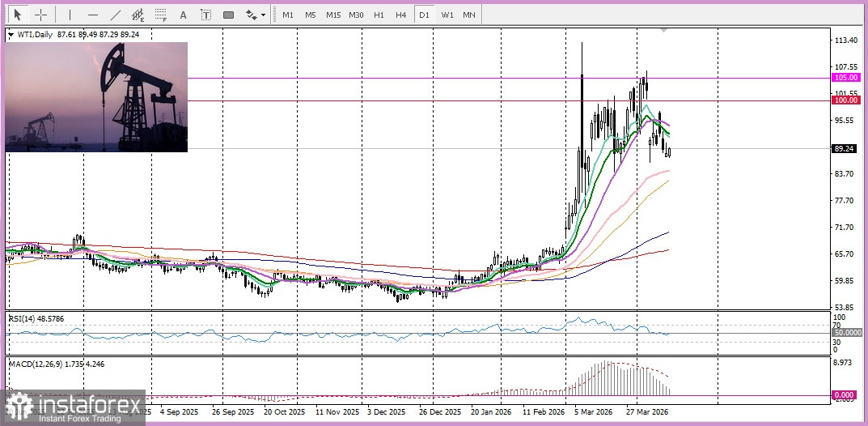Switch to M1 timeframe
This screenshot has width=868, height=426.
[288, 15]
